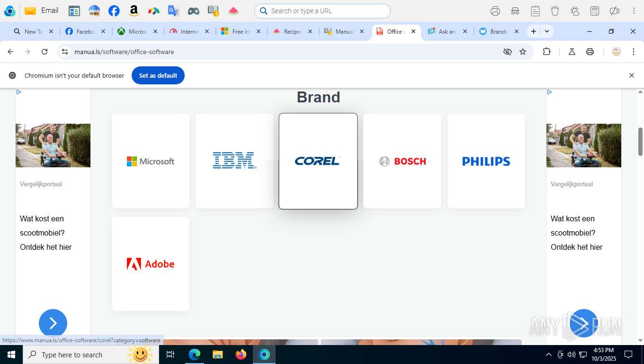Open Chromium three-dot menu
Image resolution: width=644 pixels, height=364 pixels.
coord(634,52)
